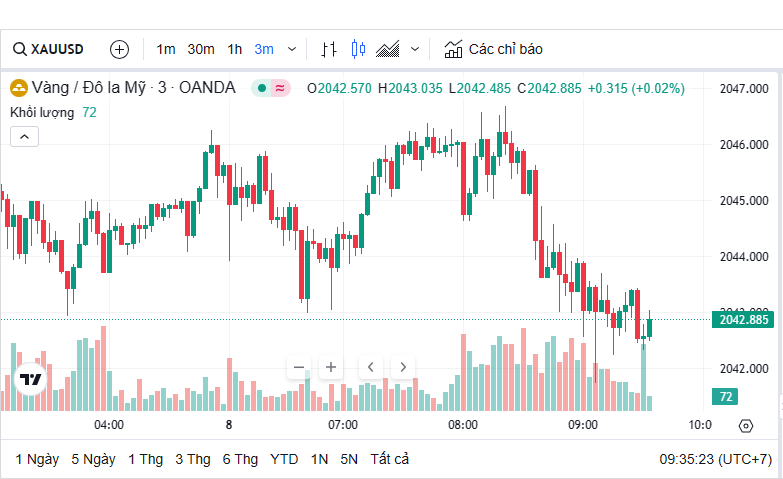Toggle the green market status indicator

pyautogui.click(x=261, y=88)
